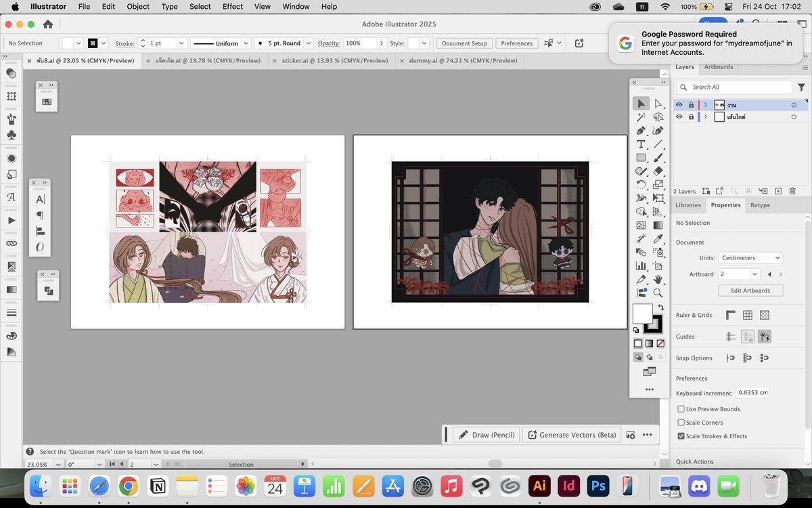812x508 pixels.
Task: Toggle visibility of งาน layer
Action: tap(679, 105)
